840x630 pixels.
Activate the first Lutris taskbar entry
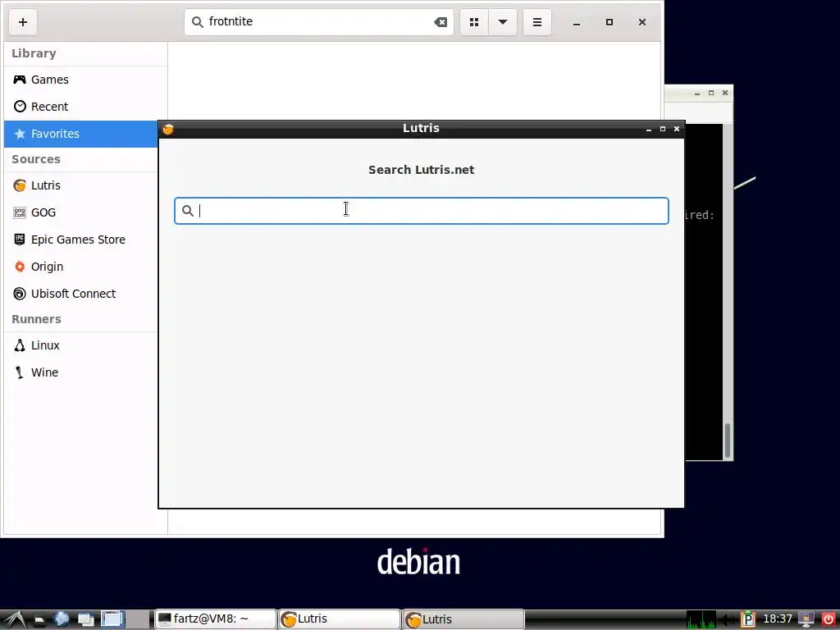(x=340, y=619)
